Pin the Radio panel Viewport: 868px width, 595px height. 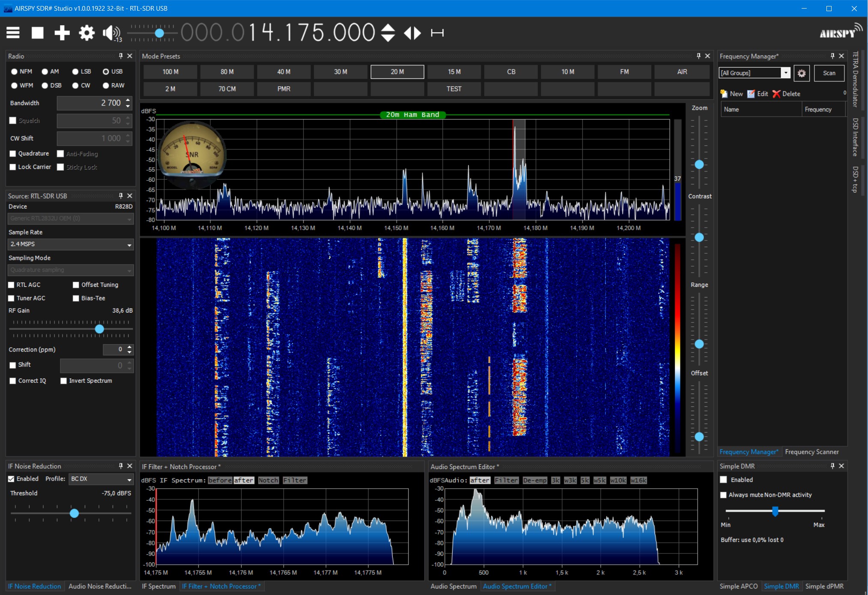[121, 56]
